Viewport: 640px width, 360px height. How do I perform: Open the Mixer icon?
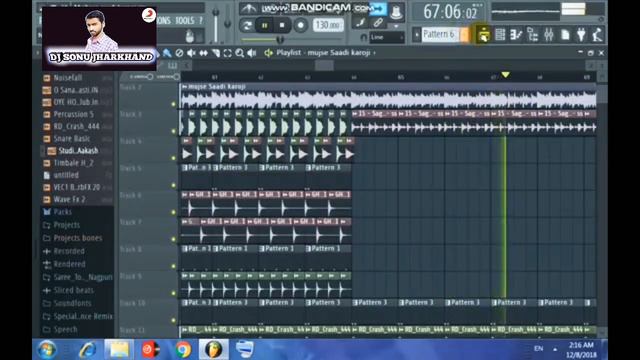coord(549,35)
